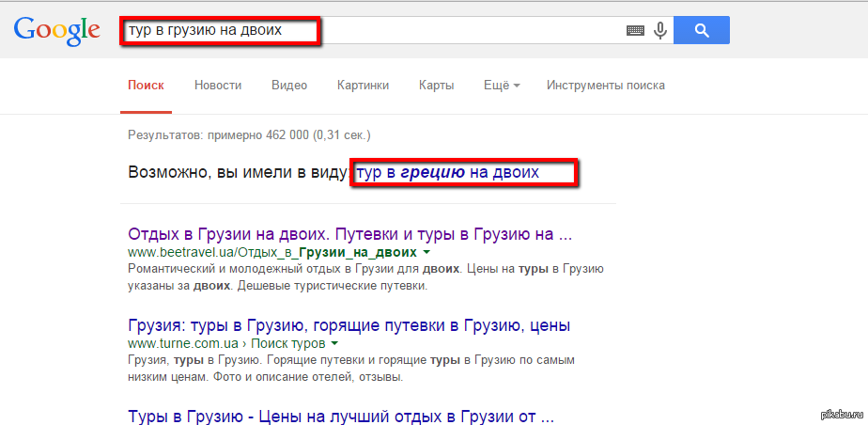The image size is (868, 425).
Task: Open result Отдых в Грузии на двоих
Action: tap(349, 234)
